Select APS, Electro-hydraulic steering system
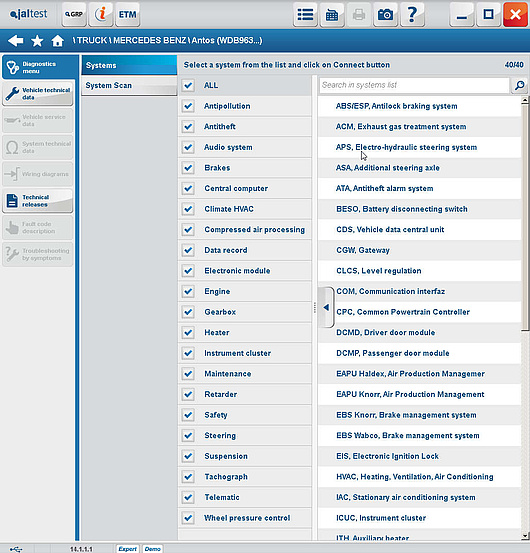Viewport: 530px width, 553px height. coord(420,147)
